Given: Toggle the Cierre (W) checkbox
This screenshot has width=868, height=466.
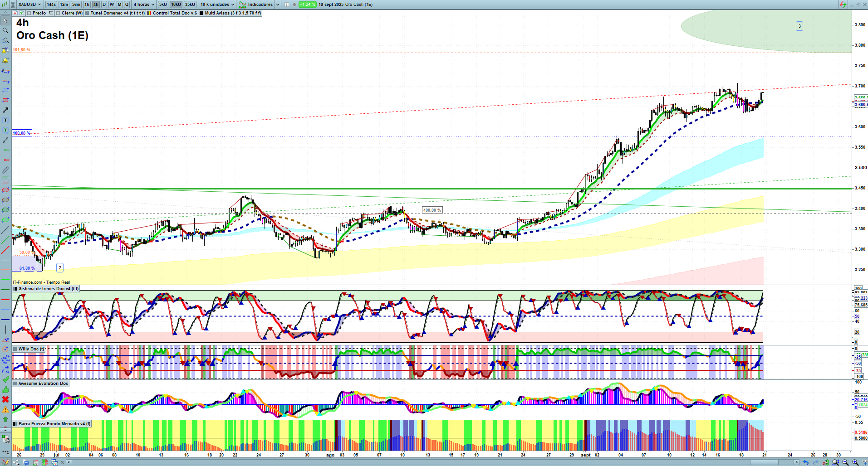Looking at the screenshot, I should [x=59, y=13].
